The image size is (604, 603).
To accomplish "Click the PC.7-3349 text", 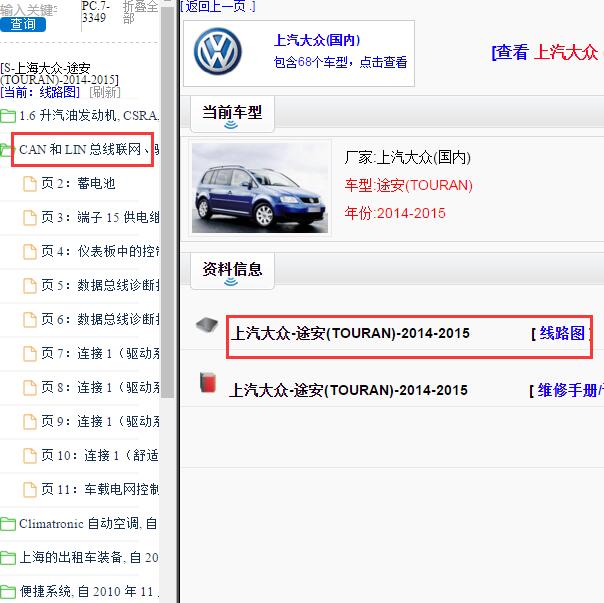I will 96,12.
